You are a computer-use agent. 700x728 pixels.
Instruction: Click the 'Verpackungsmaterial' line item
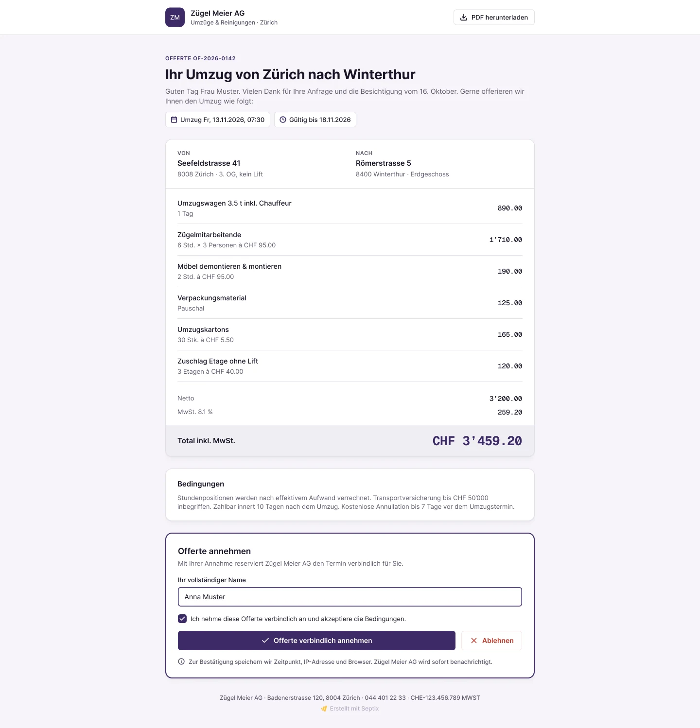tap(212, 298)
